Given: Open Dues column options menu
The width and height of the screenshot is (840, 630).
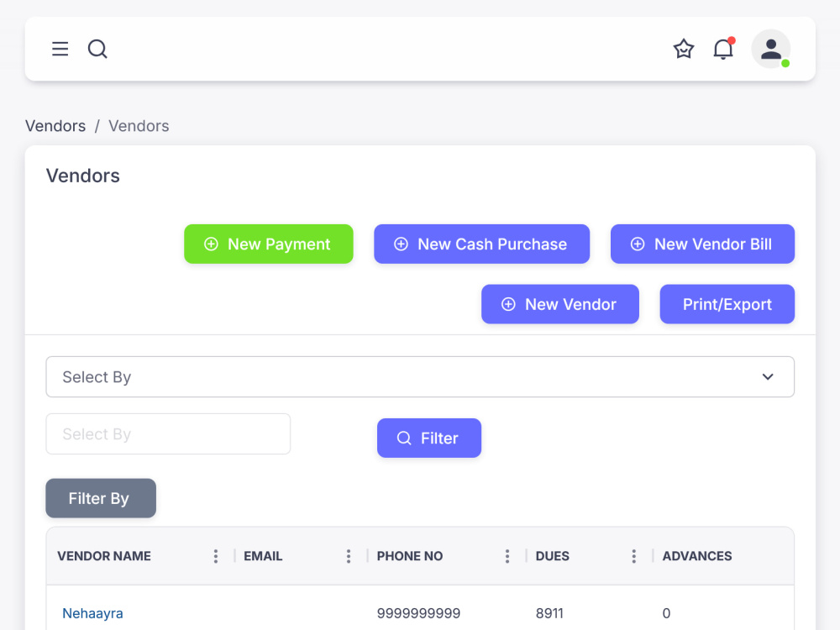Looking at the screenshot, I should point(633,556).
